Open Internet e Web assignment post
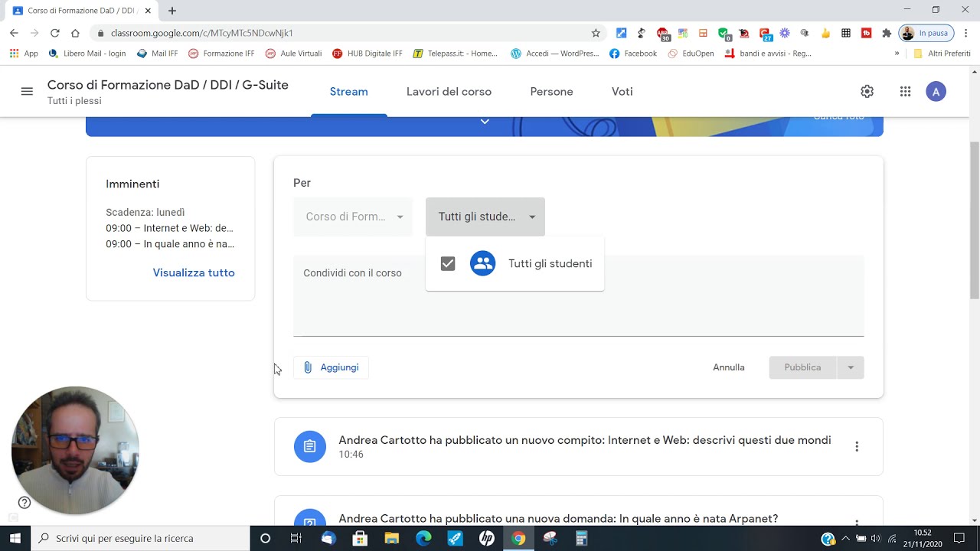Image resolution: width=980 pixels, height=551 pixels. [x=579, y=447]
